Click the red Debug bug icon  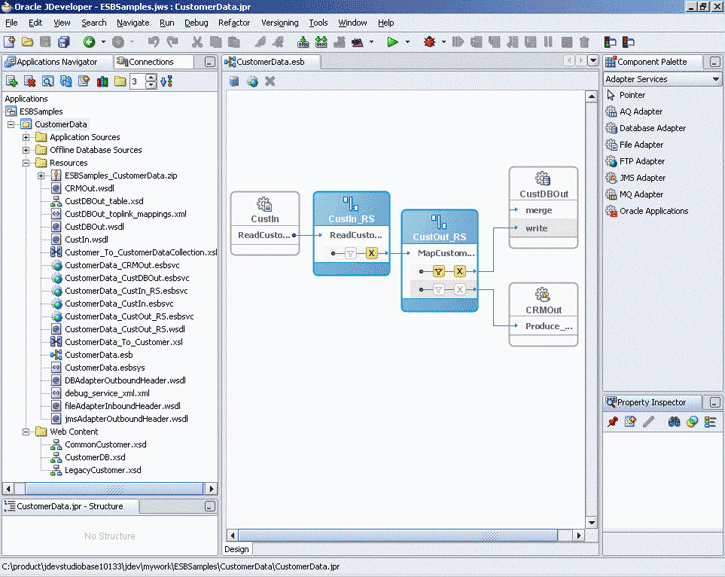coord(430,42)
